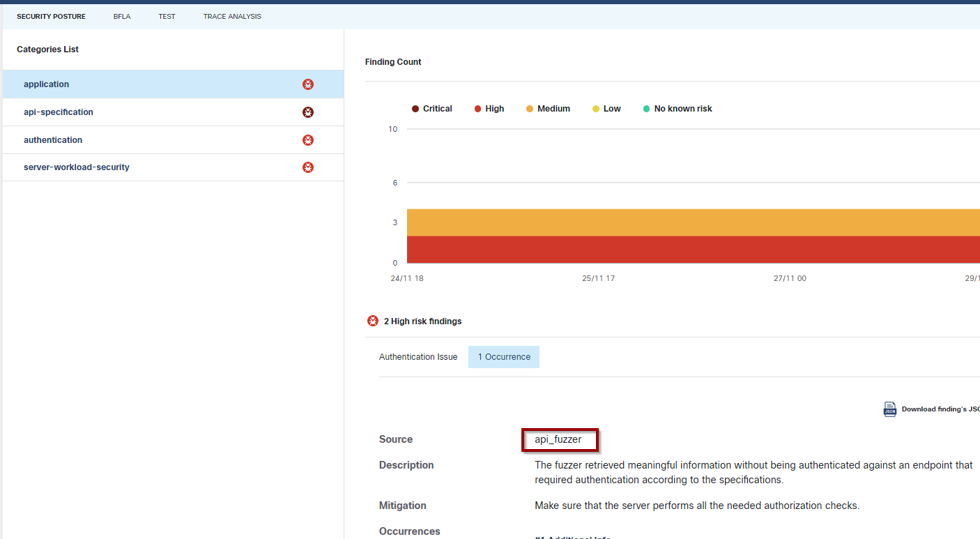Viewport: 980px width, 539px height.
Task: Click the bug icon beside 2 High risk findings
Action: (x=373, y=321)
